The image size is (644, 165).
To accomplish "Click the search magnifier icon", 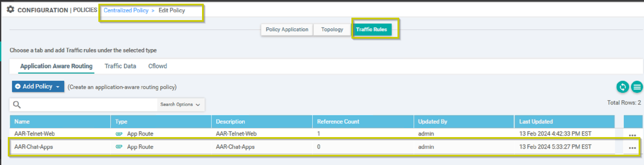I will [x=17, y=105].
